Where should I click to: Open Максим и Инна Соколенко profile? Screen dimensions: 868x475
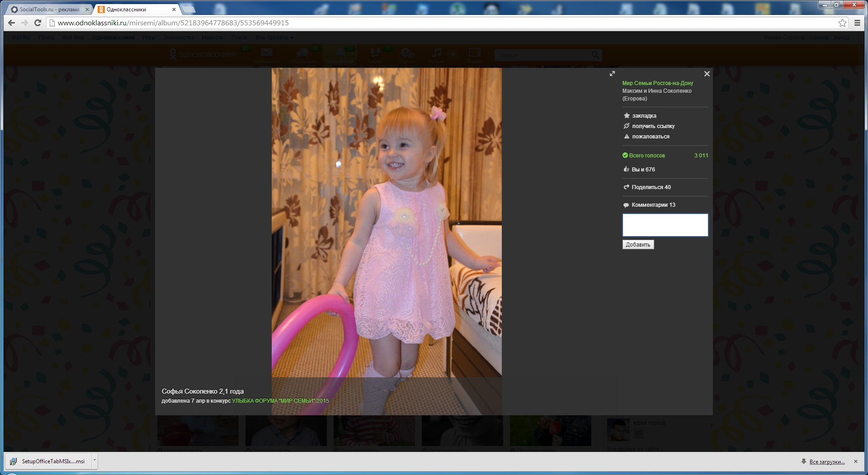coord(657,95)
